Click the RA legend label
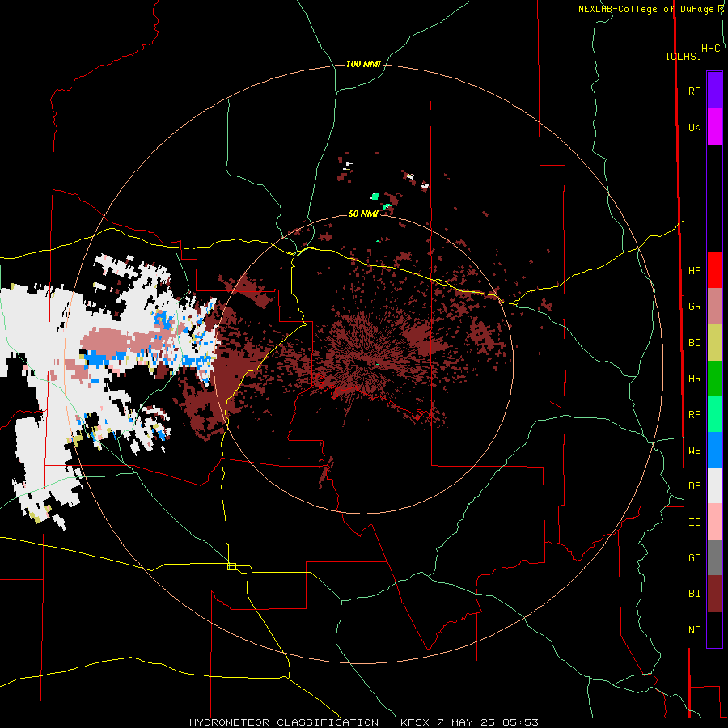 694,415
